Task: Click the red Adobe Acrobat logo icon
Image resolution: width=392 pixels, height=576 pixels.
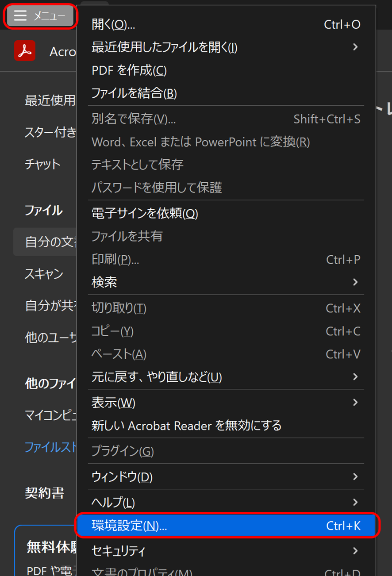Action: [x=24, y=51]
